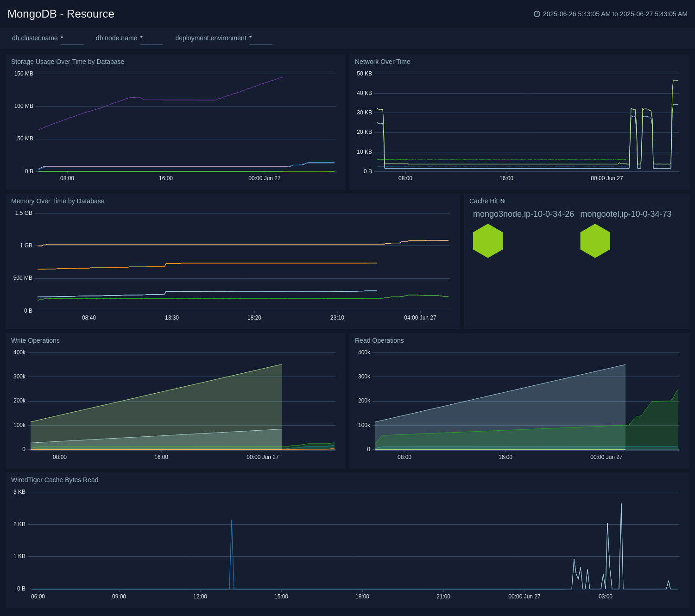The height and width of the screenshot is (616, 695).
Task: Click the 04:00 Jun 27 tick in Memory chart
Action: click(420, 318)
